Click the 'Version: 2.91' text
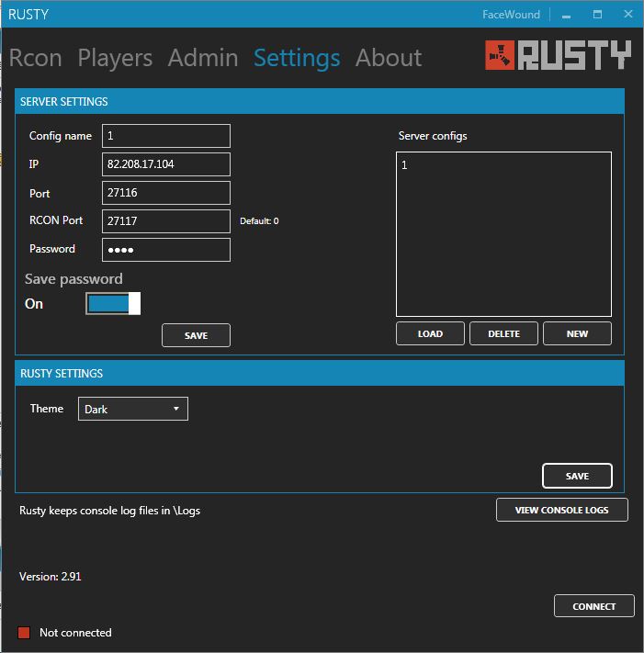 click(x=51, y=577)
